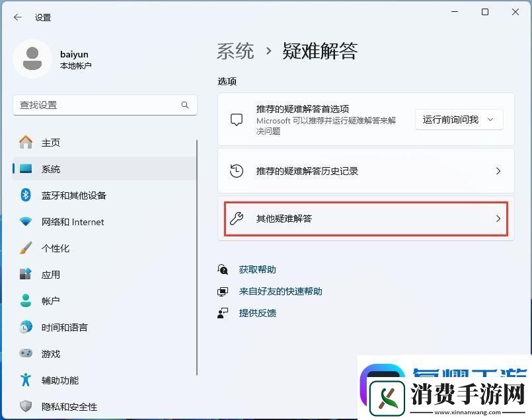The image size is (532, 420).
Task: Click the history clock icon
Action: click(237, 171)
